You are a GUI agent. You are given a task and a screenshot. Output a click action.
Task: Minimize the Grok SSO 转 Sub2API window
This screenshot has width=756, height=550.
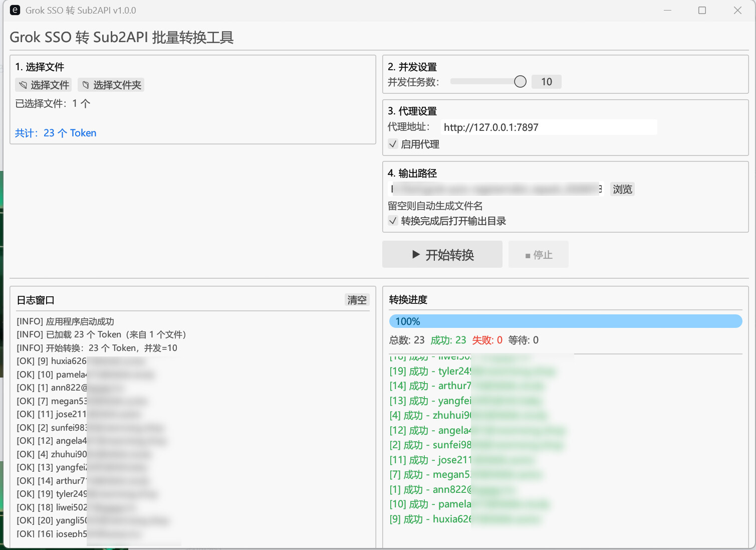tap(667, 10)
